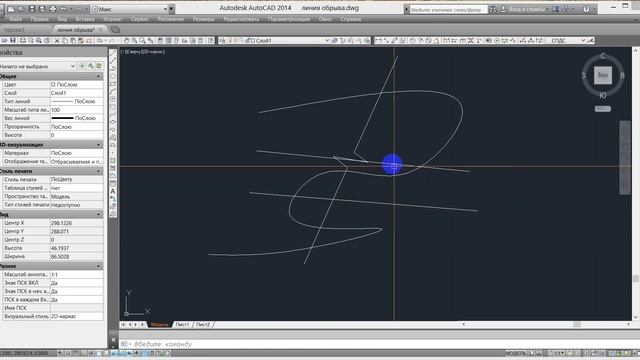Select the Rectangle tool in draw toolbar
640x360 pixels.
click(x=113, y=84)
